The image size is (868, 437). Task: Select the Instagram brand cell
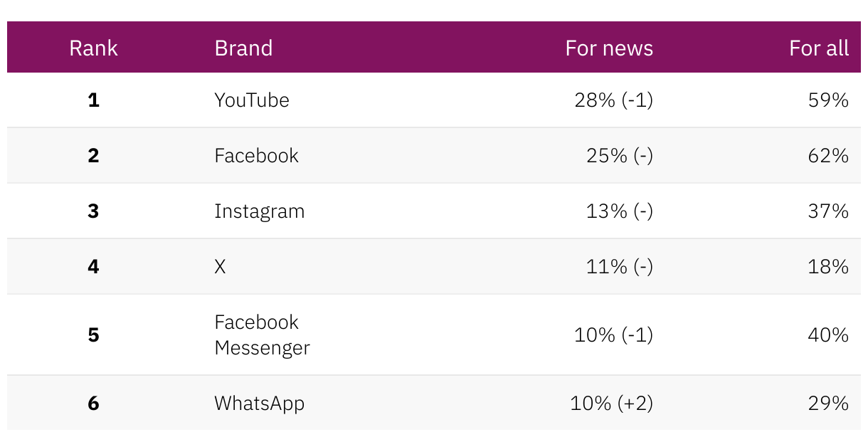pyautogui.click(x=259, y=211)
